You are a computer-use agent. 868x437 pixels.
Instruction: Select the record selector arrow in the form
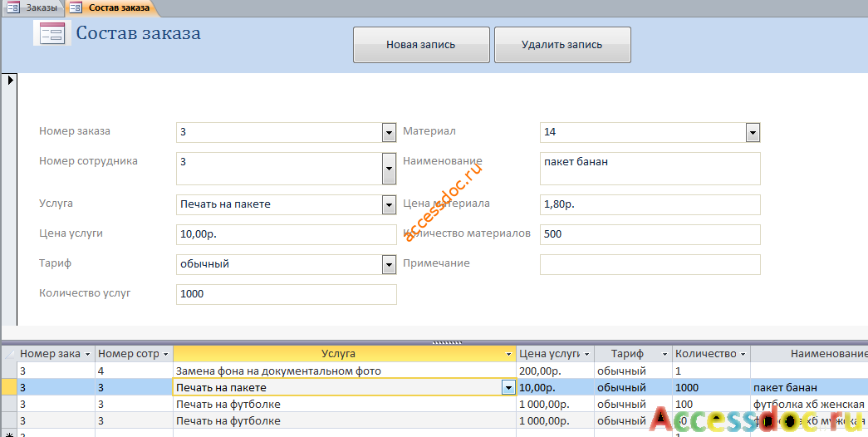click(11, 81)
